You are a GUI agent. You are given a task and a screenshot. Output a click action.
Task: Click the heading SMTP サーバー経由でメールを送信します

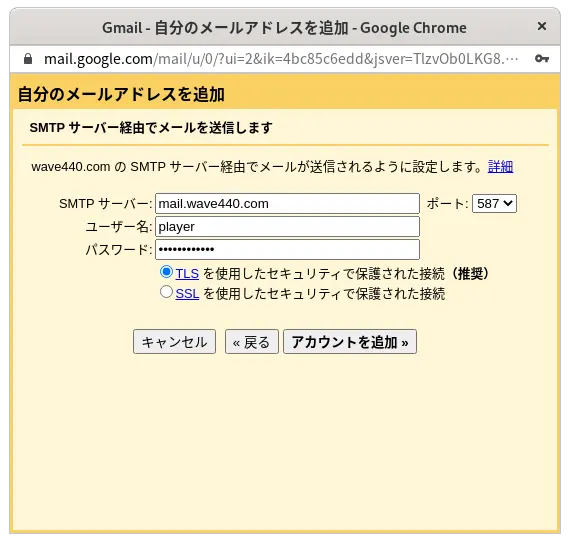point(151,128)
